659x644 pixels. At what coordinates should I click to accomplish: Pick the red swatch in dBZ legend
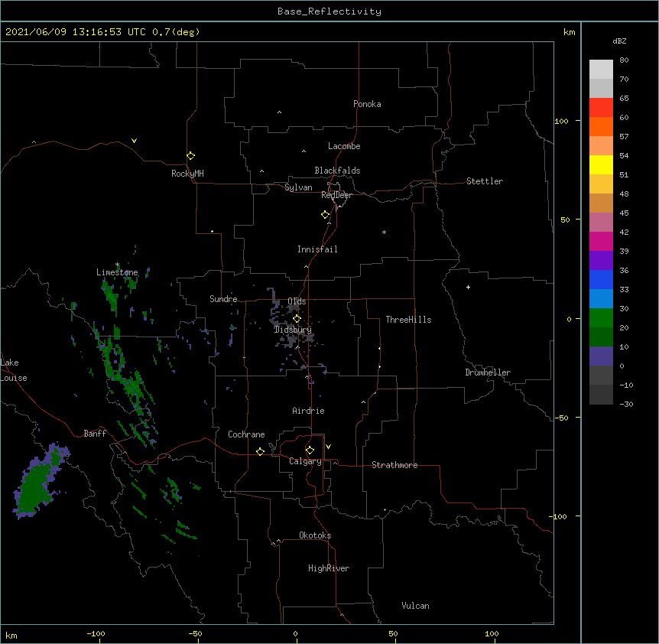(601, 108)
